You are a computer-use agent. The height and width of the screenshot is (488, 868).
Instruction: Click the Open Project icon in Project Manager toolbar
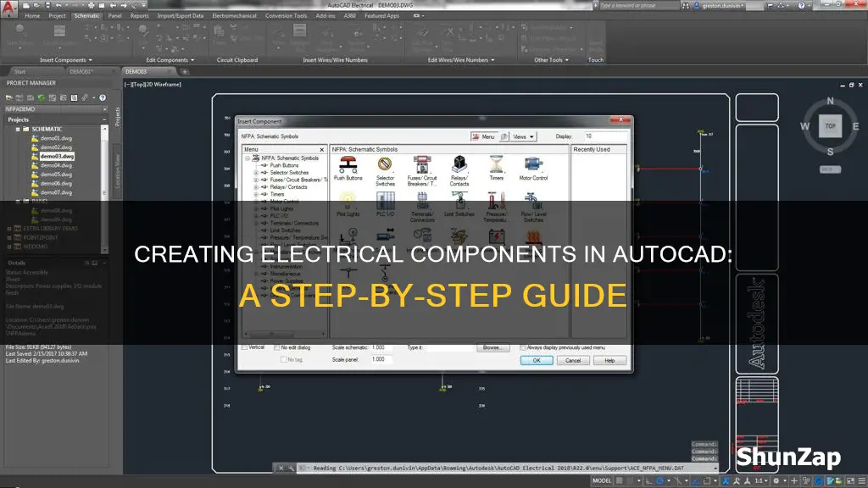[x=8, y=98]
